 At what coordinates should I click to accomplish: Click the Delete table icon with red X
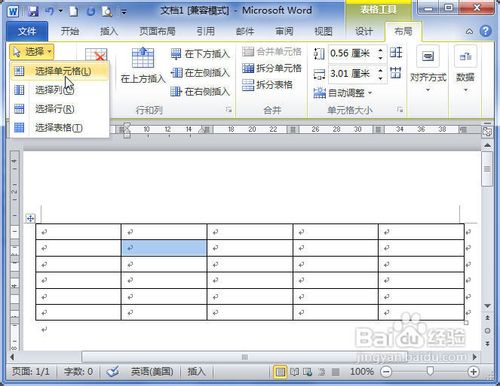point(96,55)
